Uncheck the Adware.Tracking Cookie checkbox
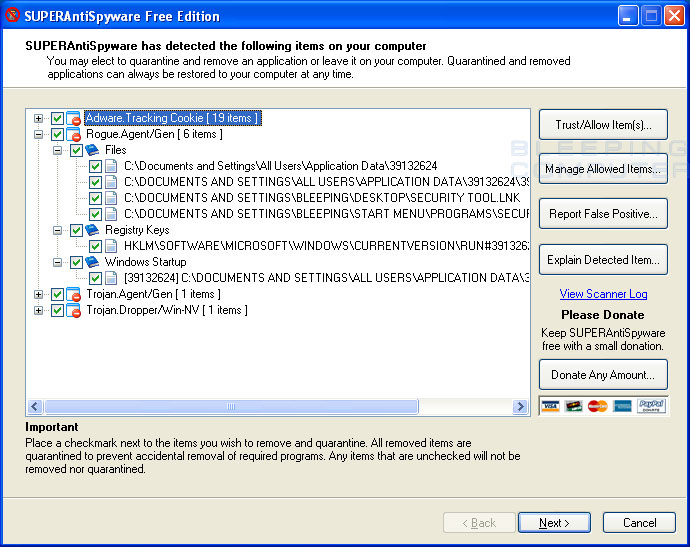690x547 pixels. (57, 118)
